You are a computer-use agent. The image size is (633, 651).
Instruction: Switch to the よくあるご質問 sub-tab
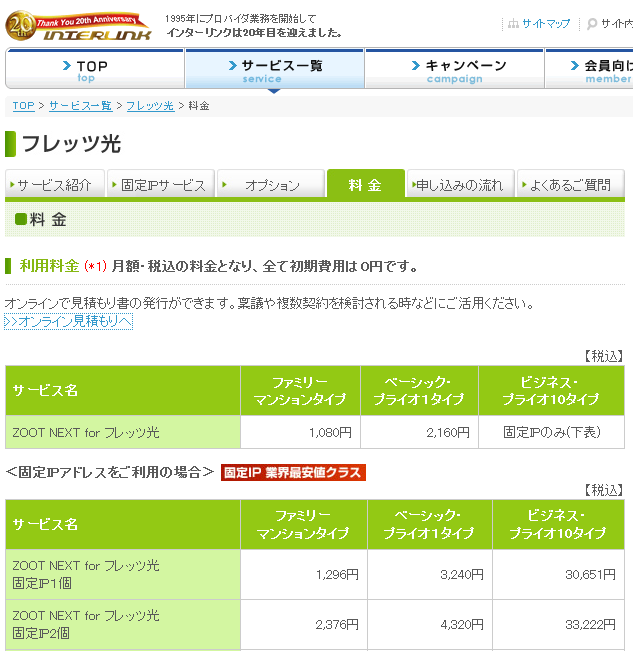tap(571, 184)
